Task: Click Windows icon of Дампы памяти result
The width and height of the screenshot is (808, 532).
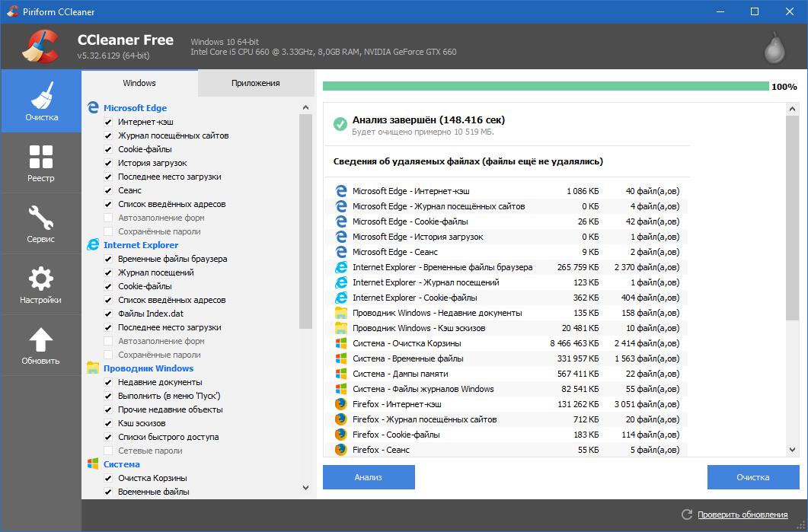Action: [340, 374]
